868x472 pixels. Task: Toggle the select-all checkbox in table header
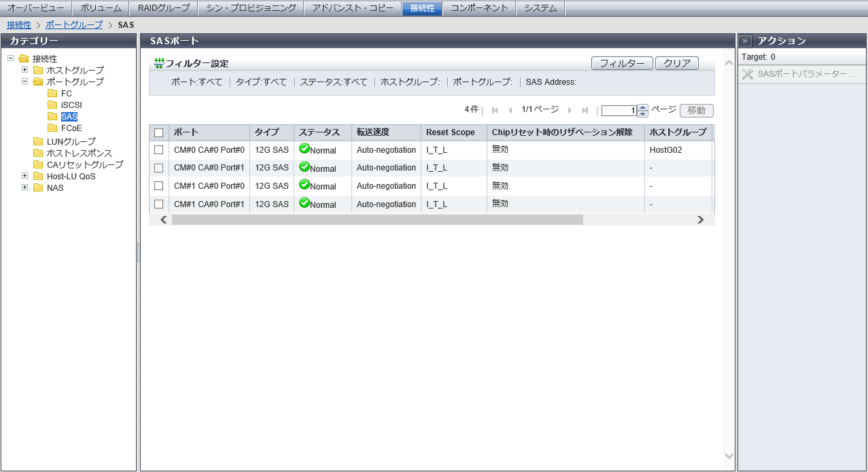158,132
